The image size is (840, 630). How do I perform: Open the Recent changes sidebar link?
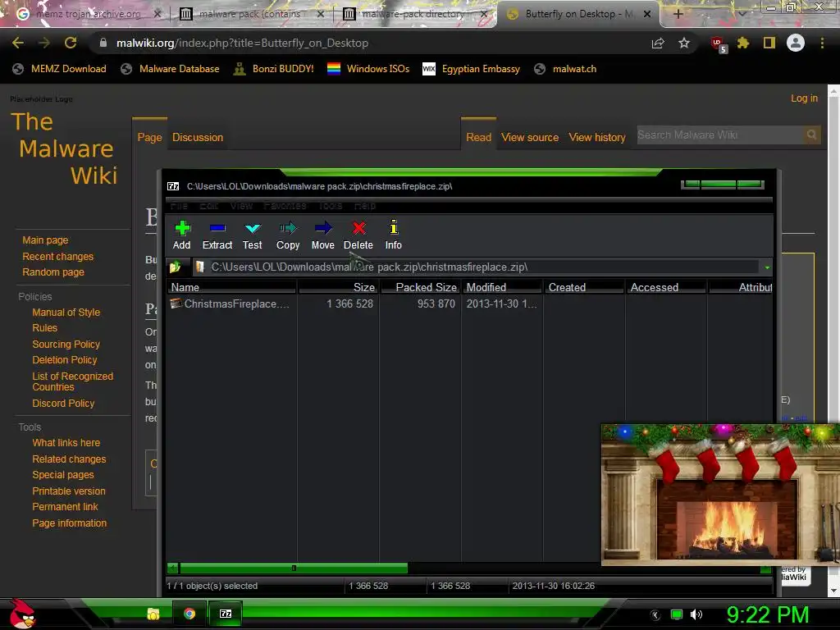(x=58, y=257)
